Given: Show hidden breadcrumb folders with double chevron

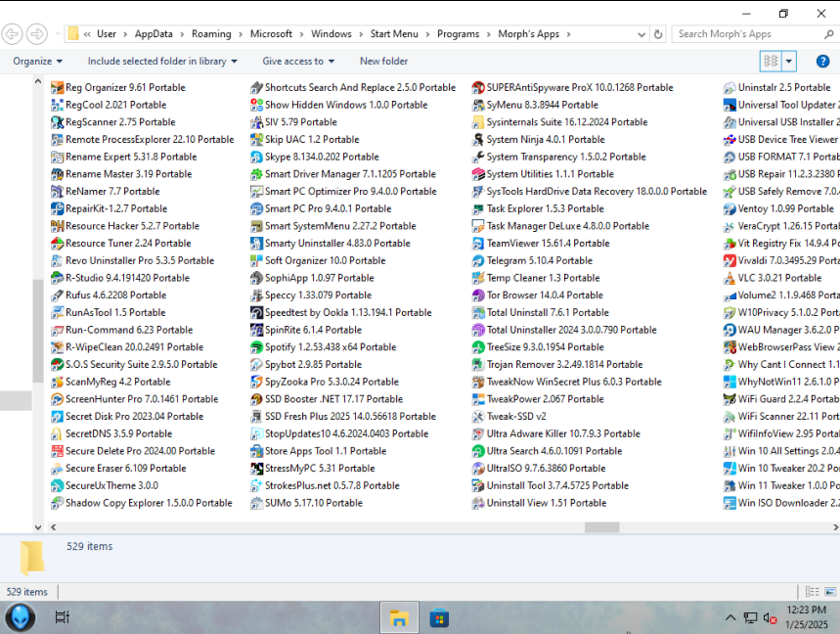Looking at the screenshot, I should pos(87,34).
